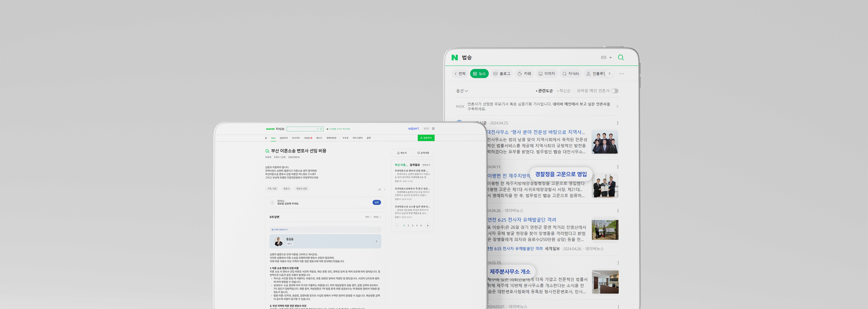Open the 추천순 sort dropdown in answers
This screenshot has height=309, width=868.
pyautogui.click(x=377, y=217)
